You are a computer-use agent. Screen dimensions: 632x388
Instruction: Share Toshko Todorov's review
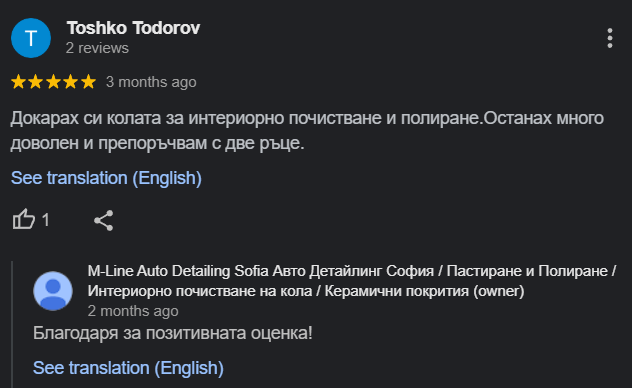click(x=104, y=220)
